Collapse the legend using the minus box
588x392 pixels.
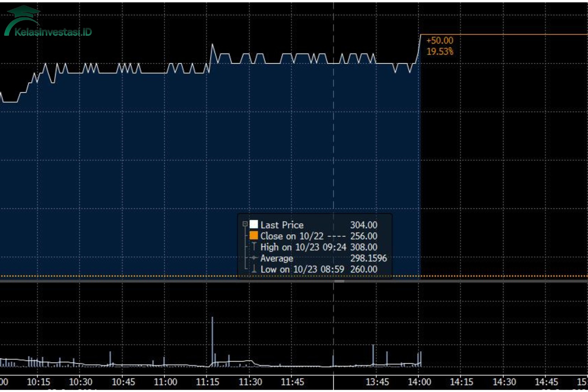tap(245, 224)
